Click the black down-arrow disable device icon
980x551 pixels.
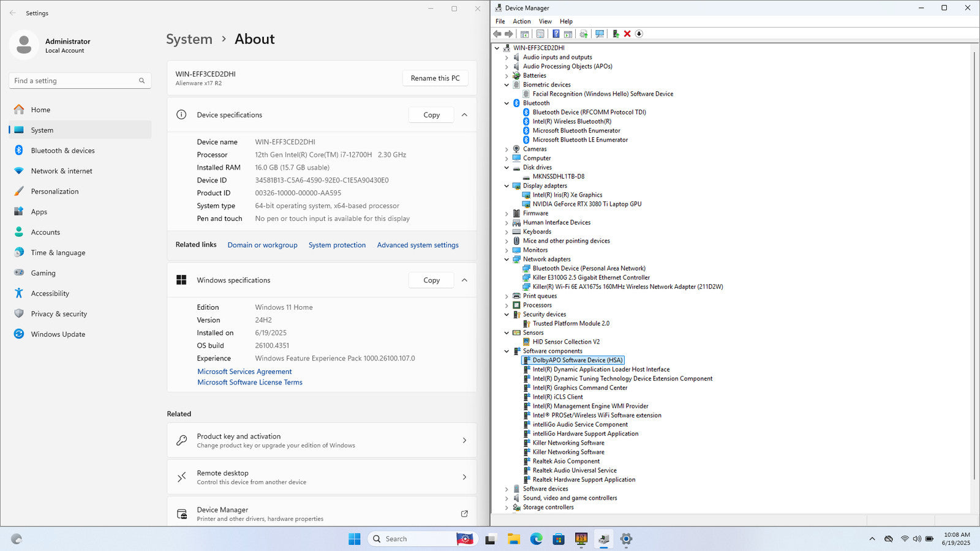[x=639, y=34]
